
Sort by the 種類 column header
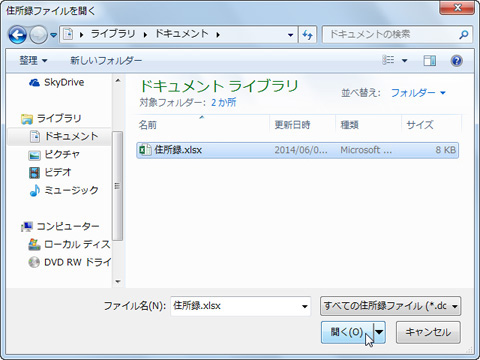368,125
